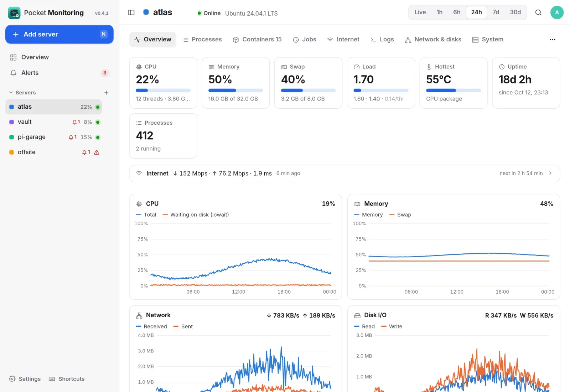Image resolution: width=570 pixels, height=392 pixels.
Task: Select the Live time range
Action: coord(420,12)
